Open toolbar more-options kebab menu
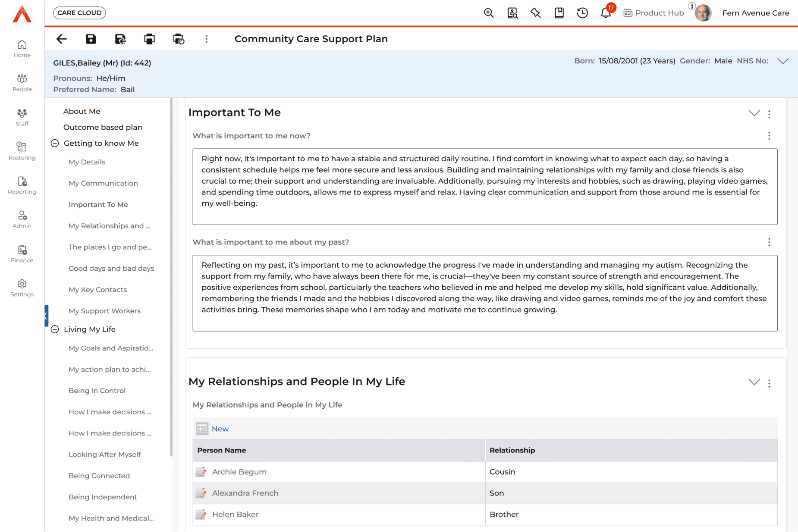 click(207, 39)
